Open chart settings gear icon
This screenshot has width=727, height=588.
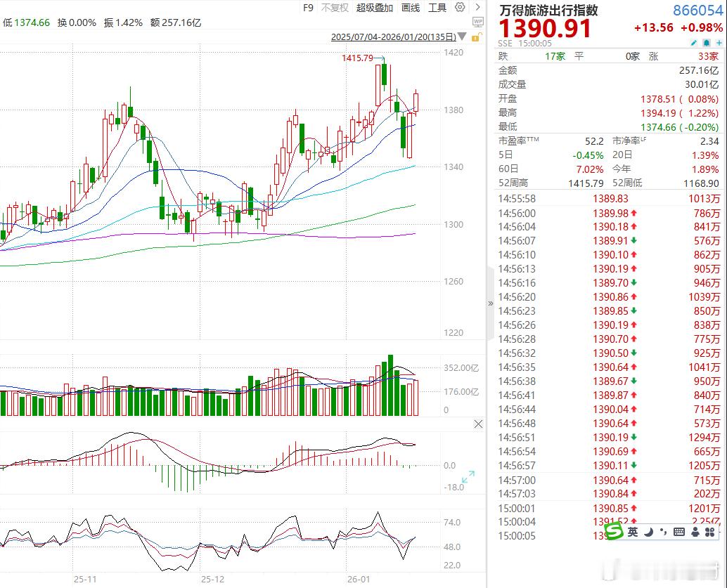460,7
